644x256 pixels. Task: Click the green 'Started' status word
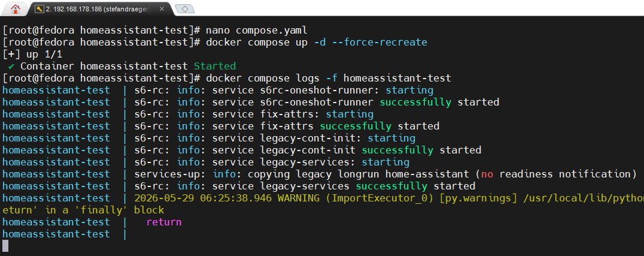tap(215, 67)
